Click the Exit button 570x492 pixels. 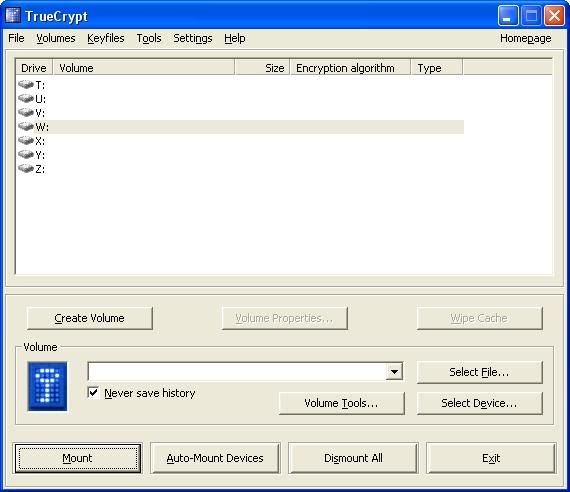pos(491,458)
